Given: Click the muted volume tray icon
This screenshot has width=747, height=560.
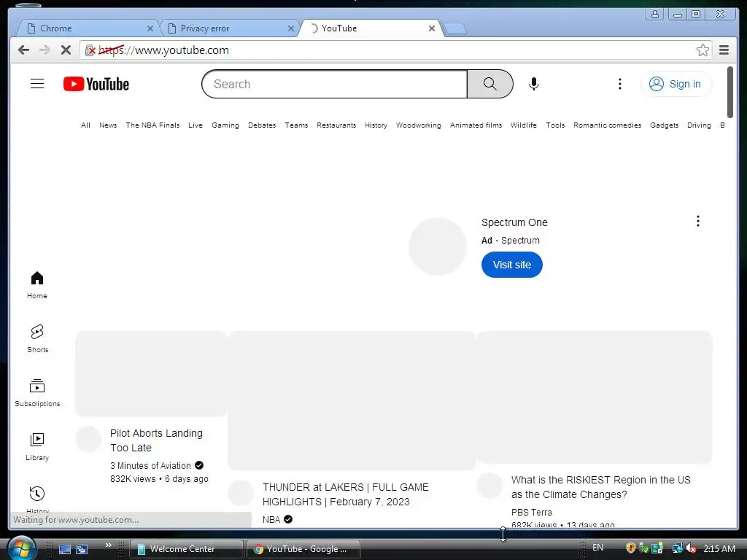Looking at the screenshot, I should [x=691, y=548].
